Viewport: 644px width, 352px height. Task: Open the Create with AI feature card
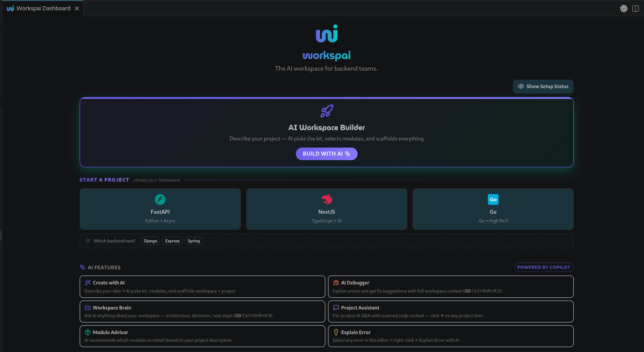click(x=202, y=286)
